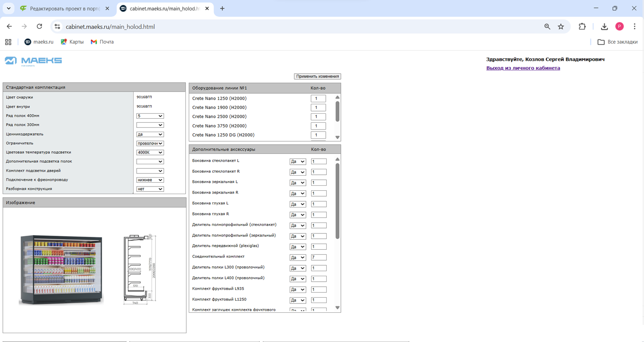Image resolution: width=644 pixels, height=342 pixels.
Task: Click quantity field for Crete Nano 1900 (H2000)
Action: [x=318, y=107]
